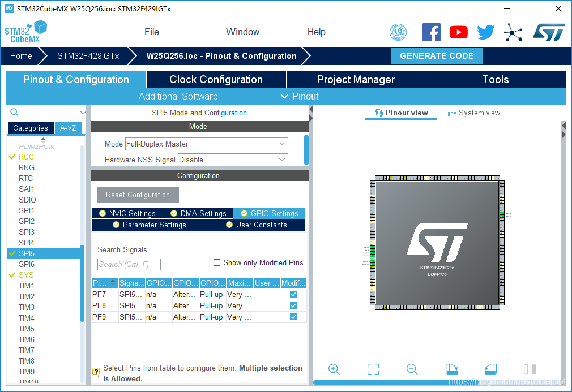Open the Facebook icon link

pyautogui.click(x=431, y=32)
